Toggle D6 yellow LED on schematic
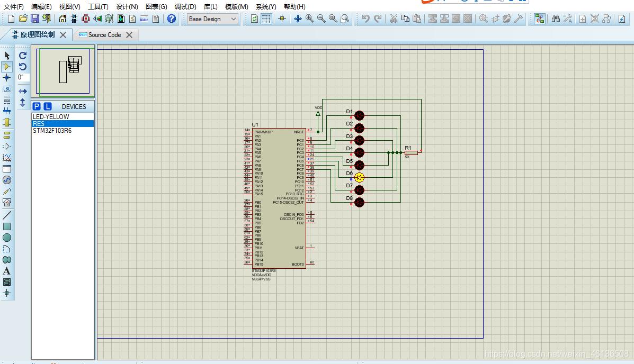 coord(359,177)
